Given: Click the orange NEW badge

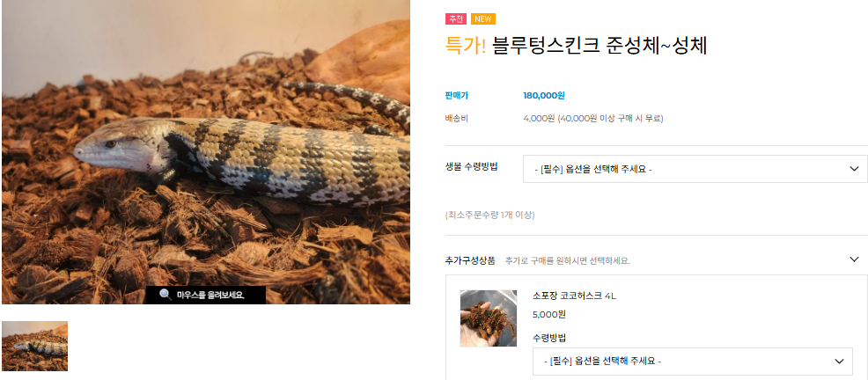Looking at the screenshot, I should [x=483, y=18].
